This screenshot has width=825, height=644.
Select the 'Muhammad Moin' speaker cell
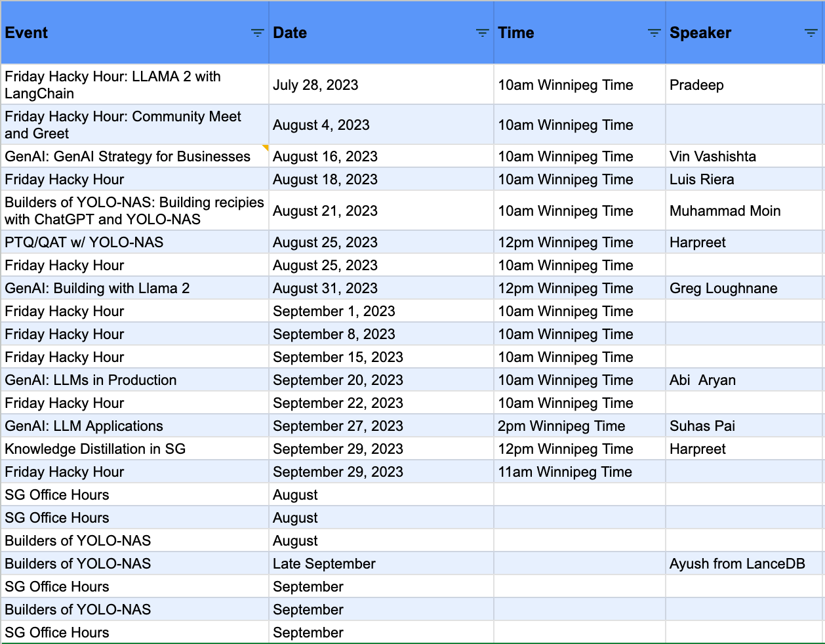tap(744, 211)
